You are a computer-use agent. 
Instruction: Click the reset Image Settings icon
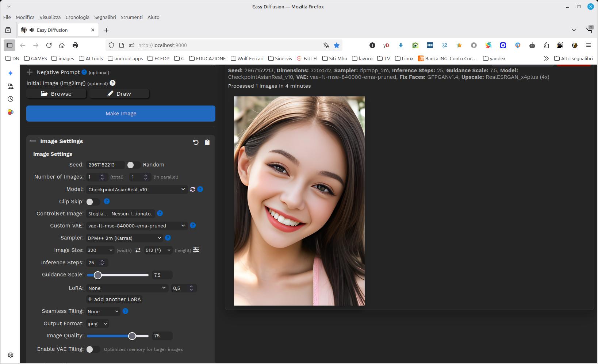tap(196, 142)
